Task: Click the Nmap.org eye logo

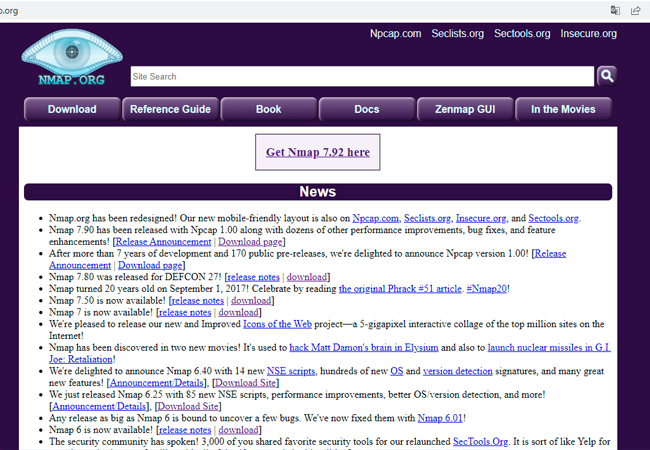Action: tap(72, 57)
